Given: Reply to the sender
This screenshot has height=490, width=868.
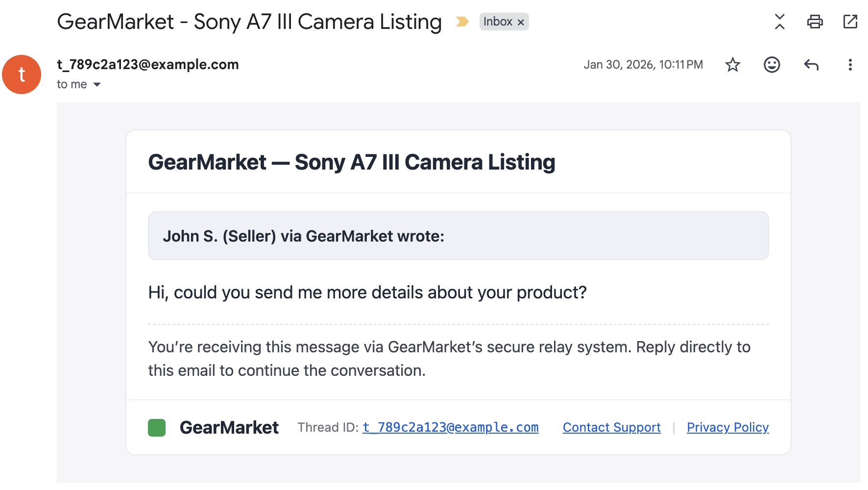Looking at the screenshot, I should [x=811, y=65].
